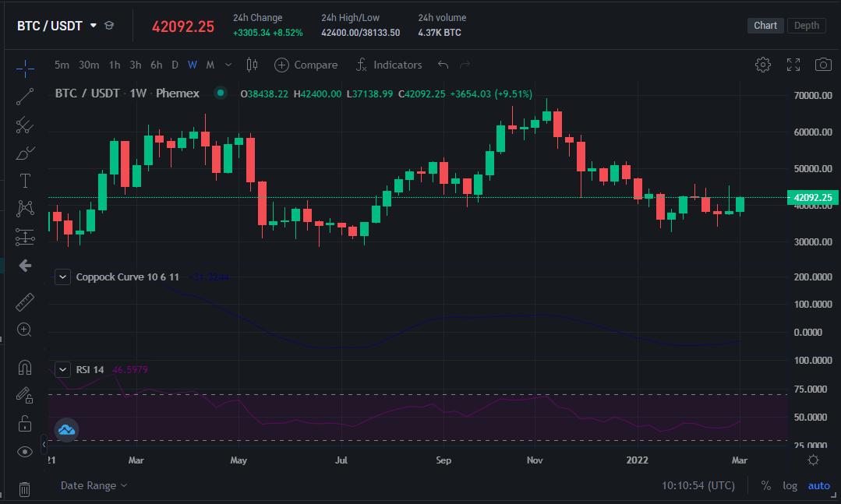Viewport: 841px width, 504px height.
Task: Open the XABCD pattern tool
Action: (x=24, y=208)
